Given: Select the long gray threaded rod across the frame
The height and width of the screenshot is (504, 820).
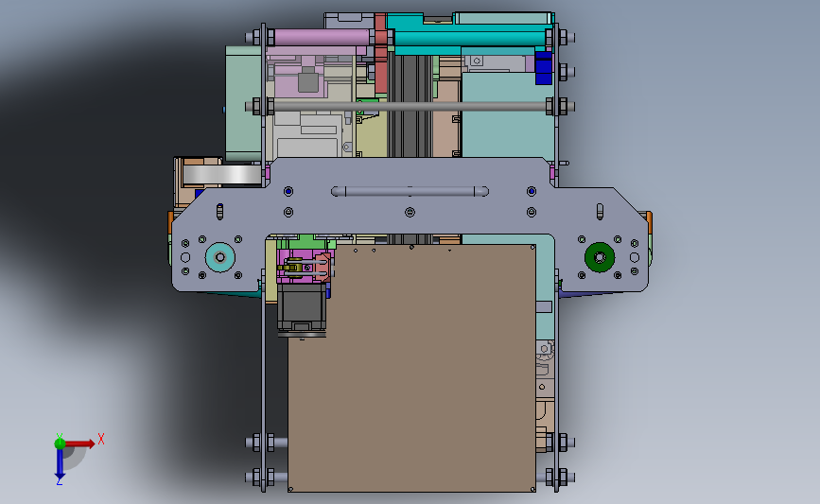Looking at the screenshot, I should (x=410, y=107).
